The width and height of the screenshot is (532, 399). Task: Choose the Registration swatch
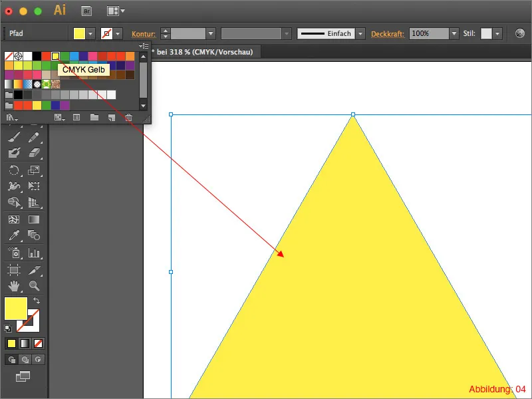pos(19,56)
